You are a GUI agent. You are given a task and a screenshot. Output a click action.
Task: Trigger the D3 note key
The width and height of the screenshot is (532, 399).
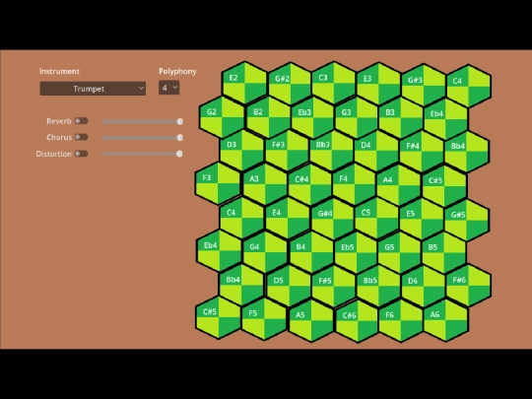(242, 151)
